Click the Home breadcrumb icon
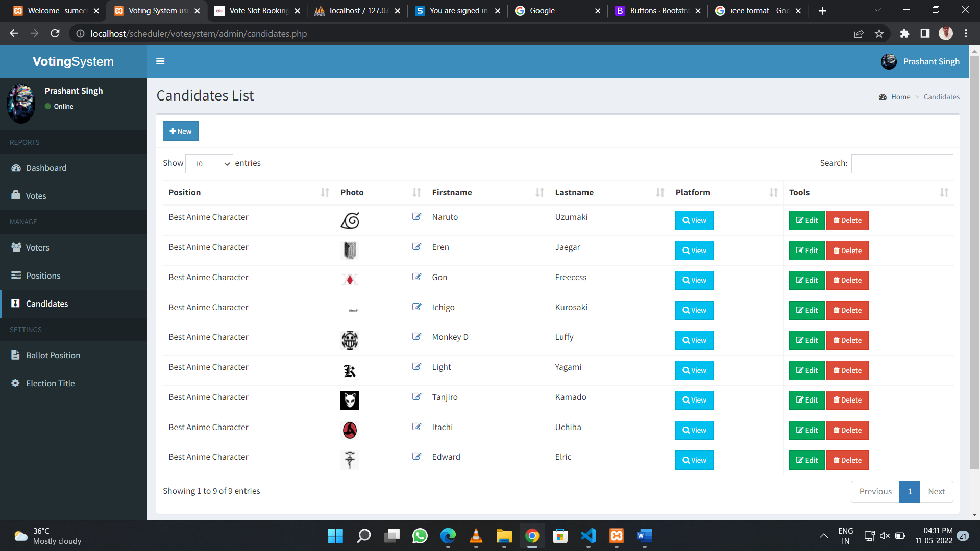 (x=883, y=97)
